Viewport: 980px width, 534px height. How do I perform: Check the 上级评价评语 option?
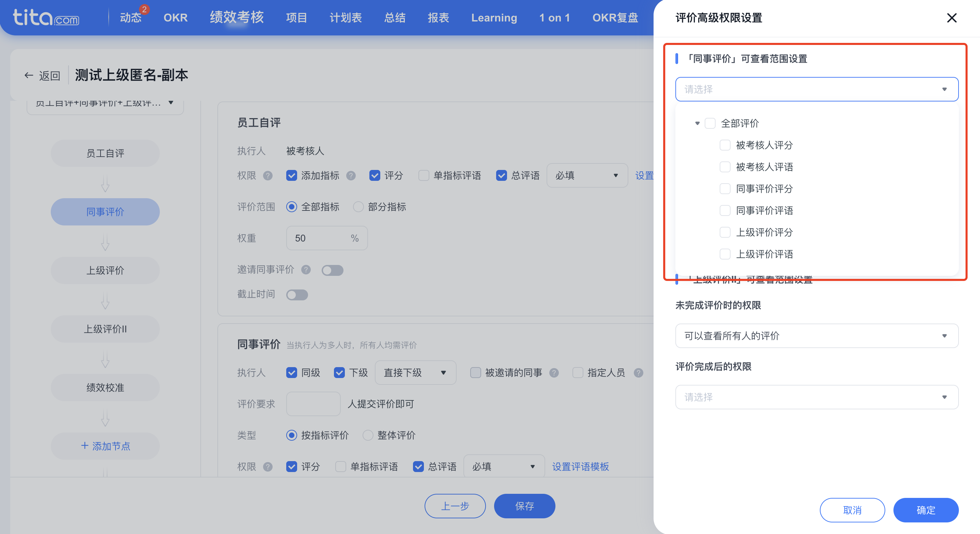(725, 254)
